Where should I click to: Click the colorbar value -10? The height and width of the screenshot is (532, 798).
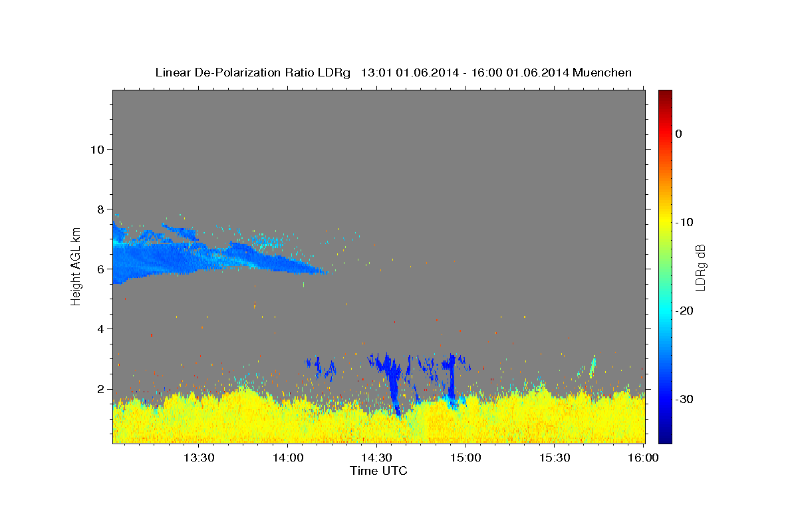click(x=685, y=222)
